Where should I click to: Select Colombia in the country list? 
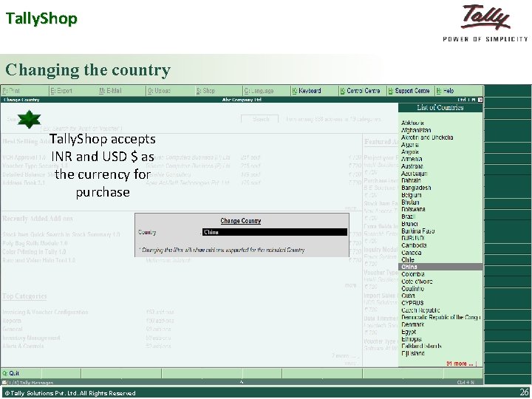(x=412, y=274)
